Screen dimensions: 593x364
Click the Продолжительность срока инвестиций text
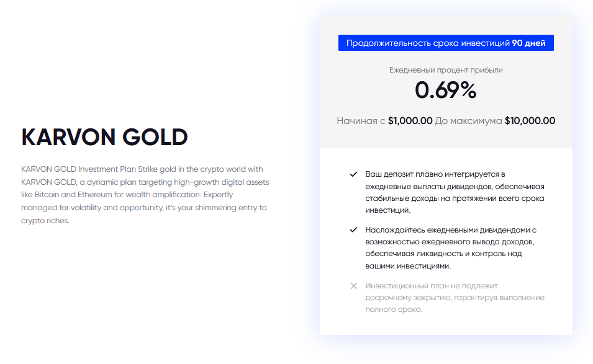tap(428, 43)
